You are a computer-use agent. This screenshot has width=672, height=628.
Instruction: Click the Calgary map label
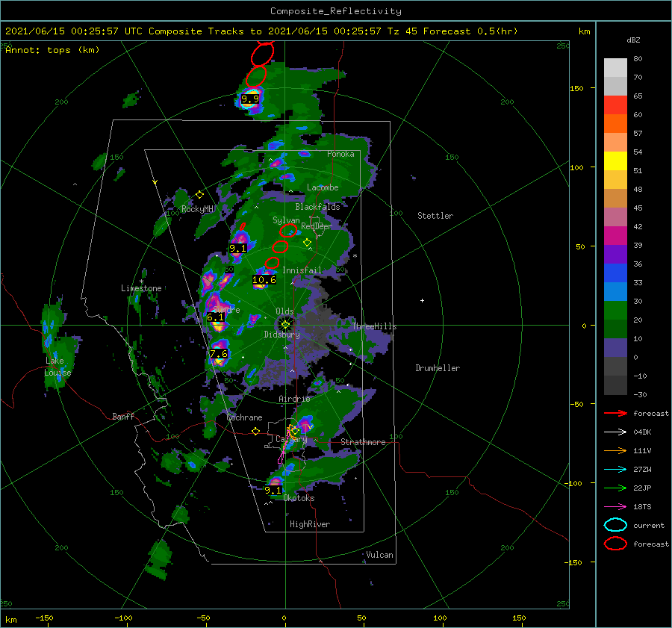(x=291, y=439)
